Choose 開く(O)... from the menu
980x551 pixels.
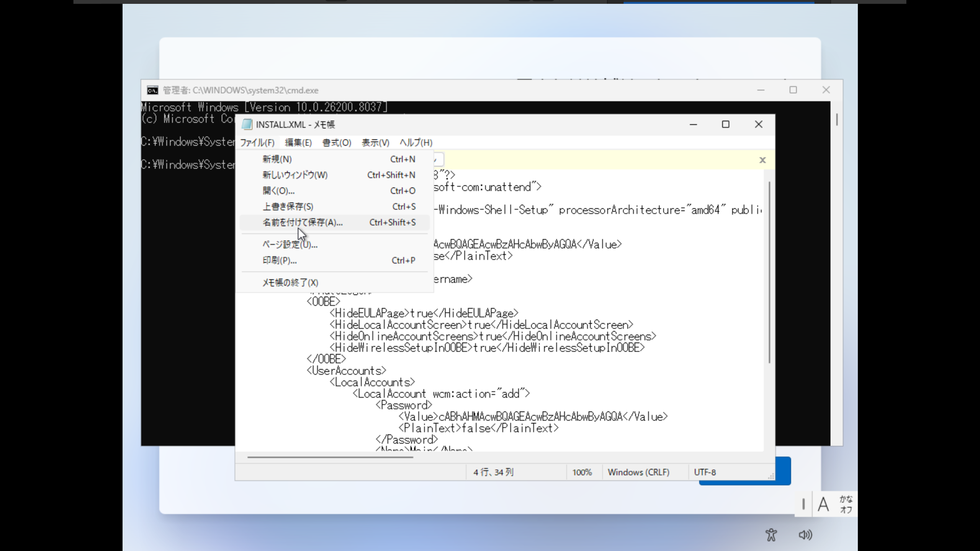[334, 191]
